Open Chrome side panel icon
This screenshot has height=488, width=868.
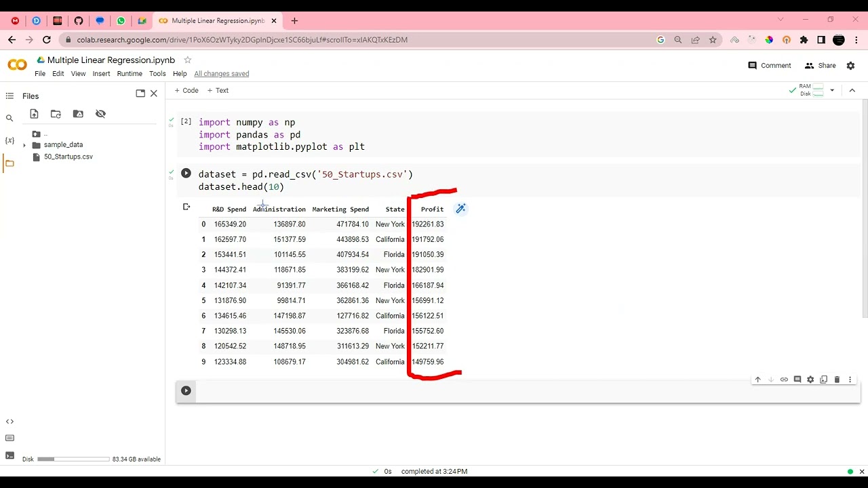[821, 40]
